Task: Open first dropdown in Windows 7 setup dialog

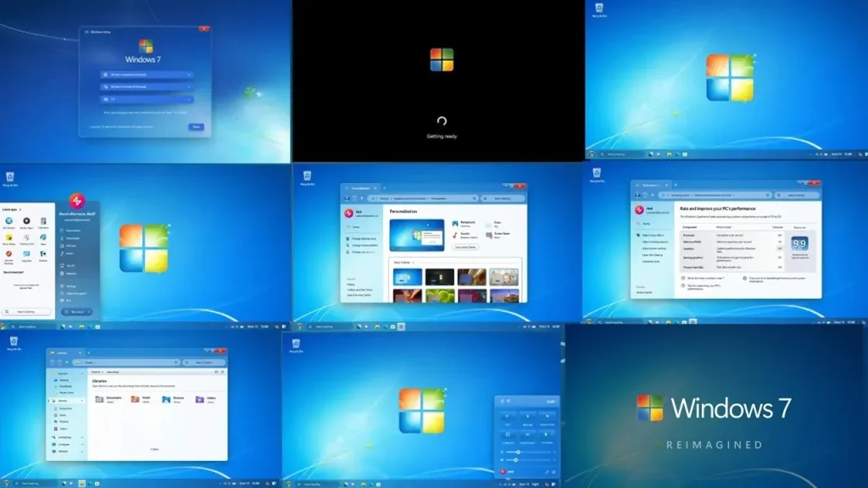Action: click(146, 75)
